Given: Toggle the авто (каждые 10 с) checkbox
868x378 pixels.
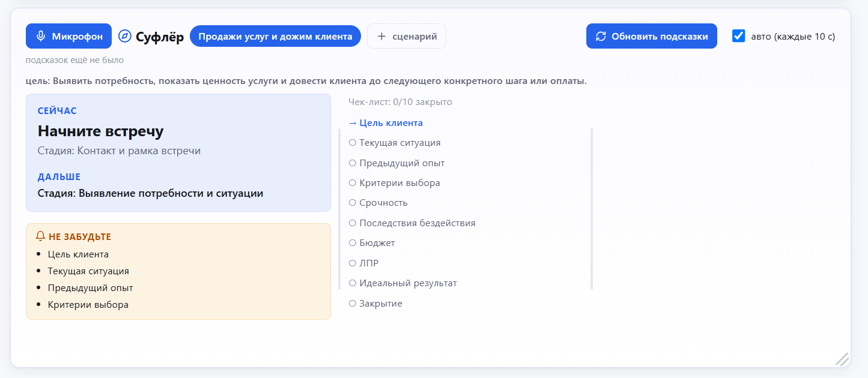Looking at the screenshot, I should pos(739,36).
